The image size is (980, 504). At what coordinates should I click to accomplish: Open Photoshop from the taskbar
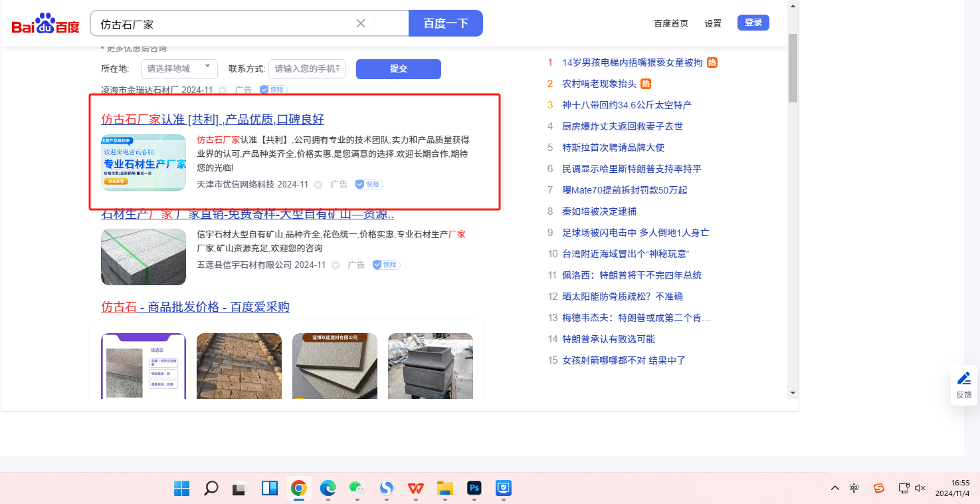(x=474, y=489)
